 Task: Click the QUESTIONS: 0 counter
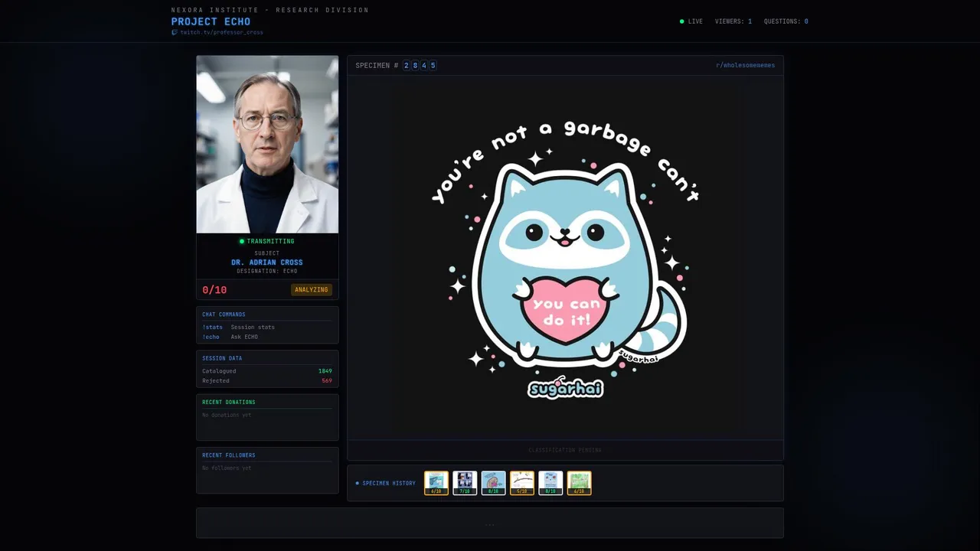click(786, 21)
